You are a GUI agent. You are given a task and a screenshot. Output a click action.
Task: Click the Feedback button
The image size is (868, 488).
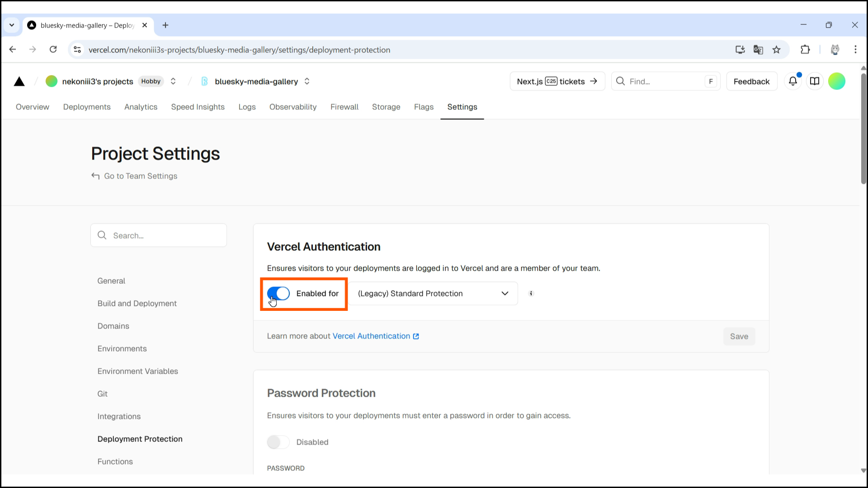751,81
